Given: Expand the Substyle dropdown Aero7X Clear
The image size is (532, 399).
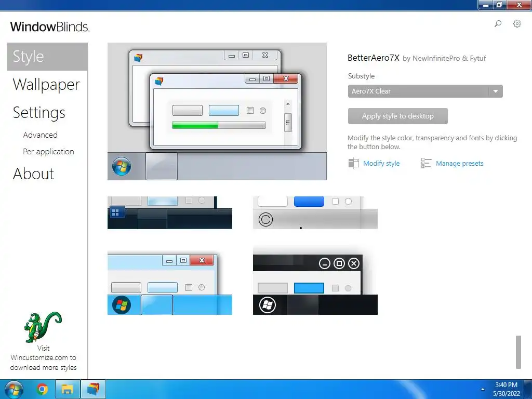Looking at the screenshot, I should (x=425, y=91).
